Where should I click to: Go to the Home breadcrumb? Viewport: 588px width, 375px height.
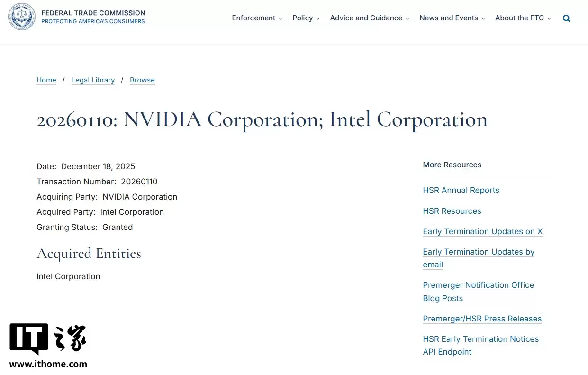point(46,80)
